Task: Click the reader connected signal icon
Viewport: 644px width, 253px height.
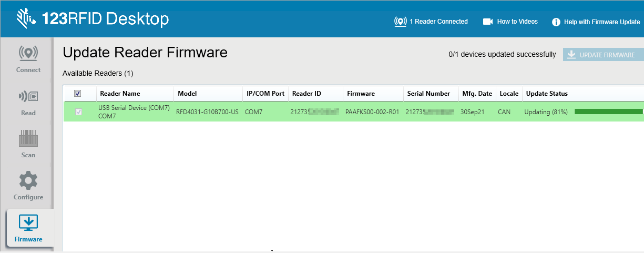Action: point(400,22)
